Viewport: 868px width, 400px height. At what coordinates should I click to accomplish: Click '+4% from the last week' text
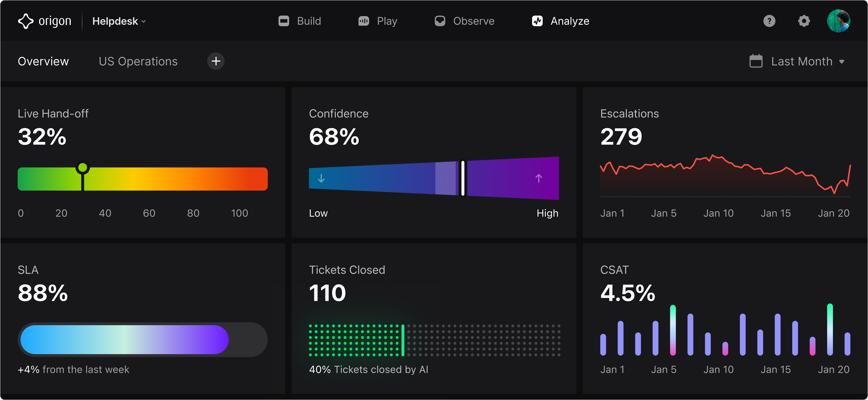point(73,370)
